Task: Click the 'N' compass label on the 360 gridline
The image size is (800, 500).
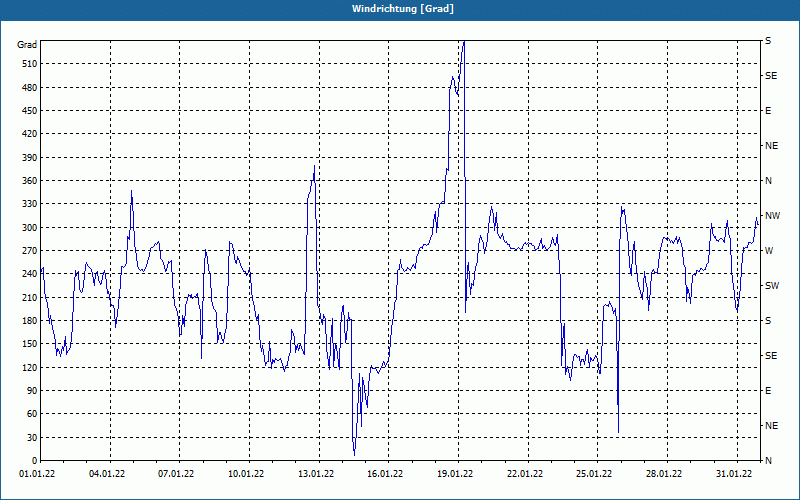Action: pos(768,181)
